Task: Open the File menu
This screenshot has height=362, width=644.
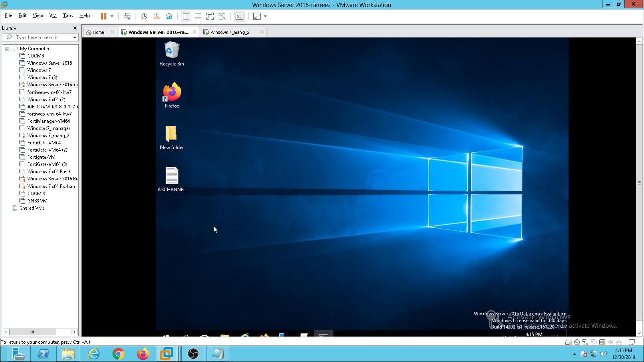Action: point(8,16)
